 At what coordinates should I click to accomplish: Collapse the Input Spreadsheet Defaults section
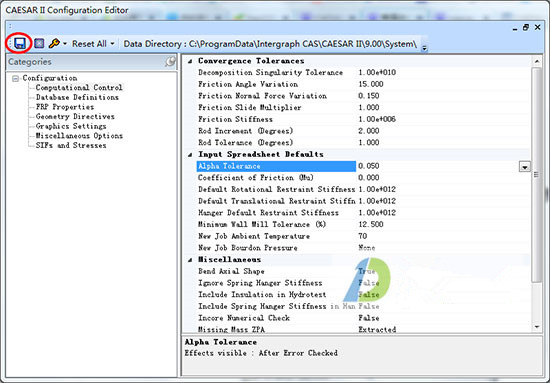click(190, 154)
